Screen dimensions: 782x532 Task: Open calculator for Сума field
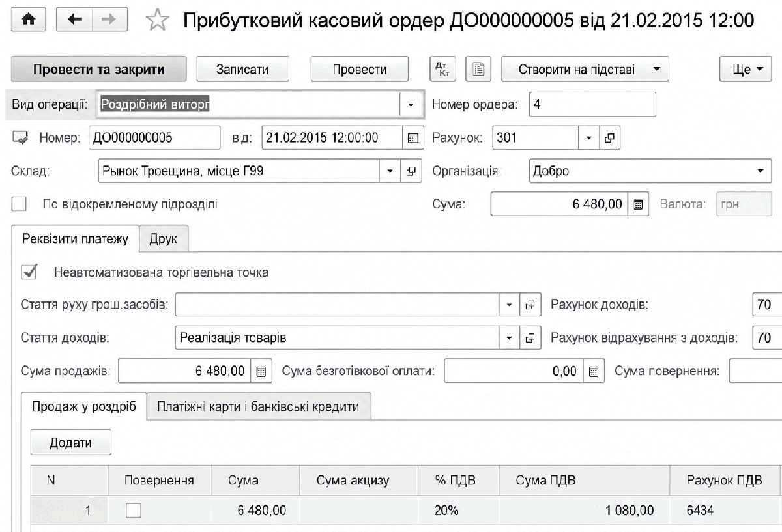click(638, 204)
